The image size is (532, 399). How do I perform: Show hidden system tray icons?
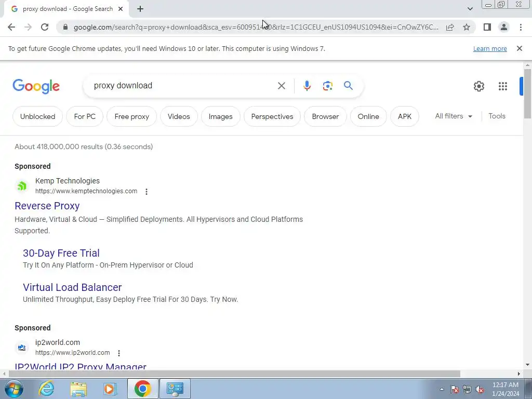(442, 389)
